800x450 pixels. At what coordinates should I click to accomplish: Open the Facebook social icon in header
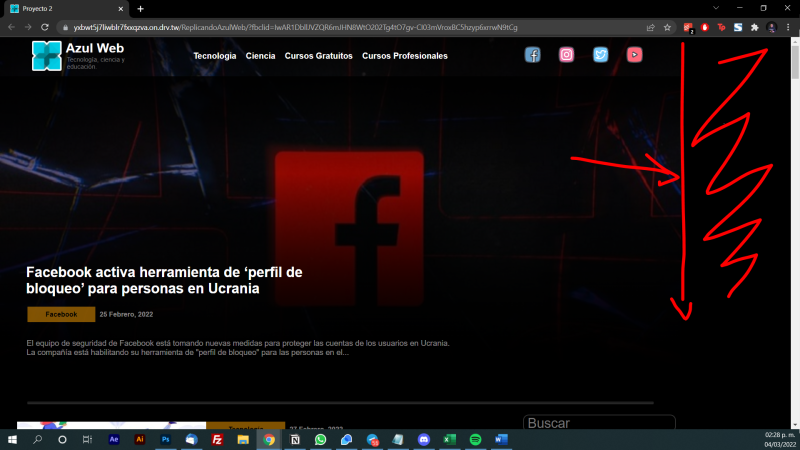533,55
